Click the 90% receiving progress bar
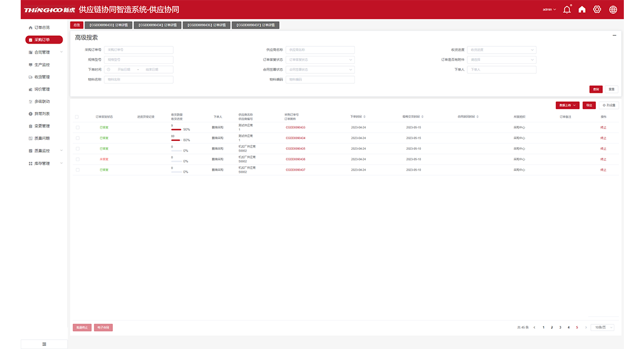The image size is (644, 349). (176, 129)
